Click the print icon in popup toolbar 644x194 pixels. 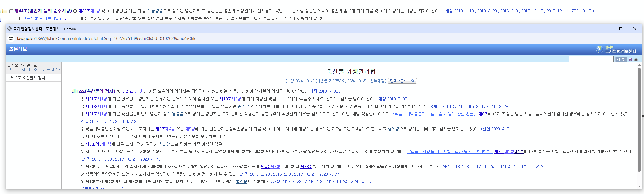click(636, 59)
